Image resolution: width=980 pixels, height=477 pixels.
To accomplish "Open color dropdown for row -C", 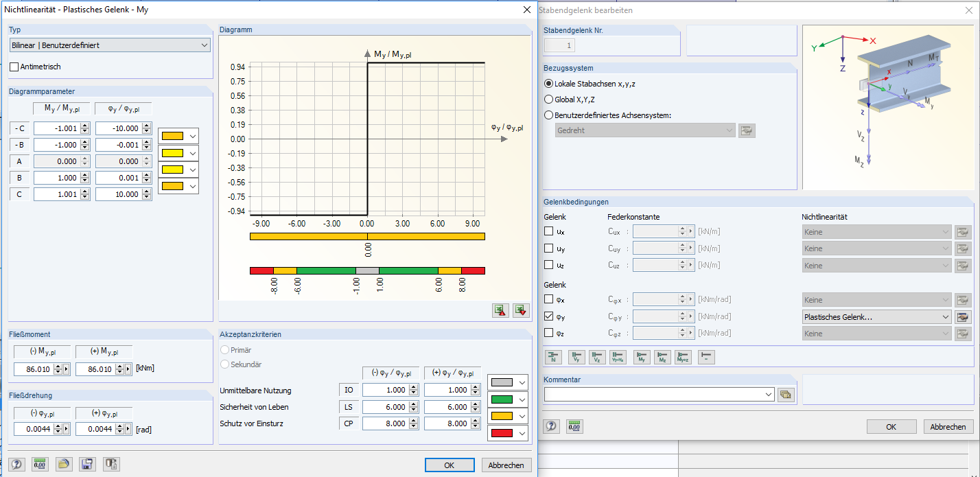I will click(x=192, y=135).
